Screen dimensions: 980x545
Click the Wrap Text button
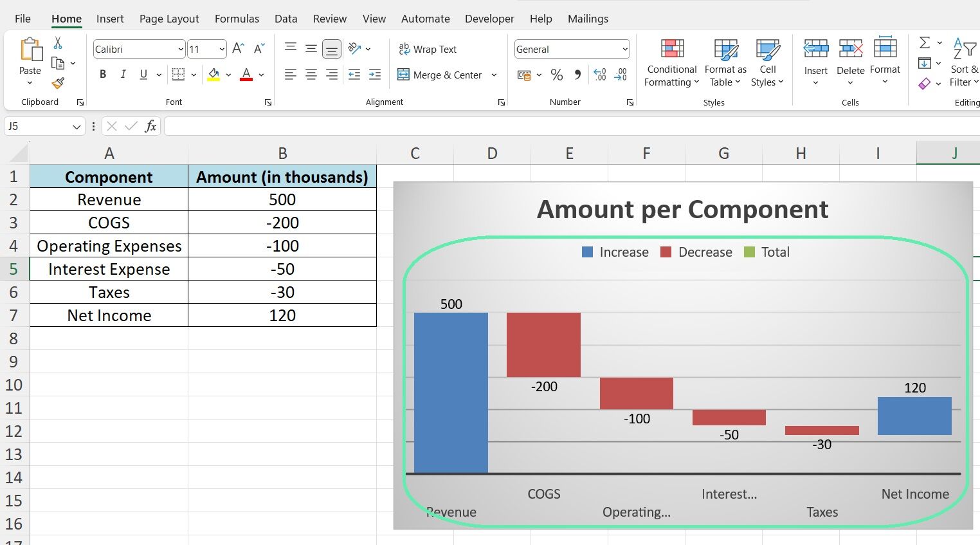tap(428, 49)
